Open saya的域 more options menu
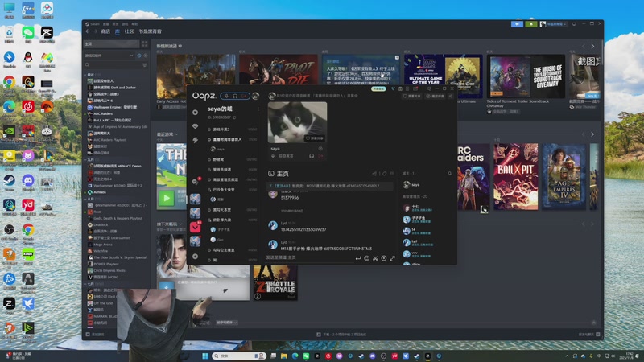The width and height of the screenshot is (644, 362). coord(258,109)
